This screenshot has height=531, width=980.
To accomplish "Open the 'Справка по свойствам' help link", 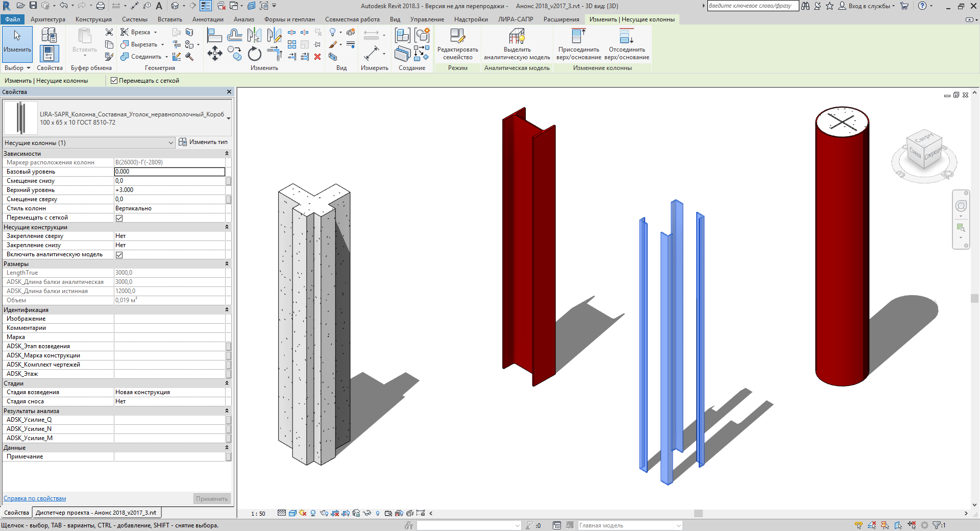I will [35, 498].
